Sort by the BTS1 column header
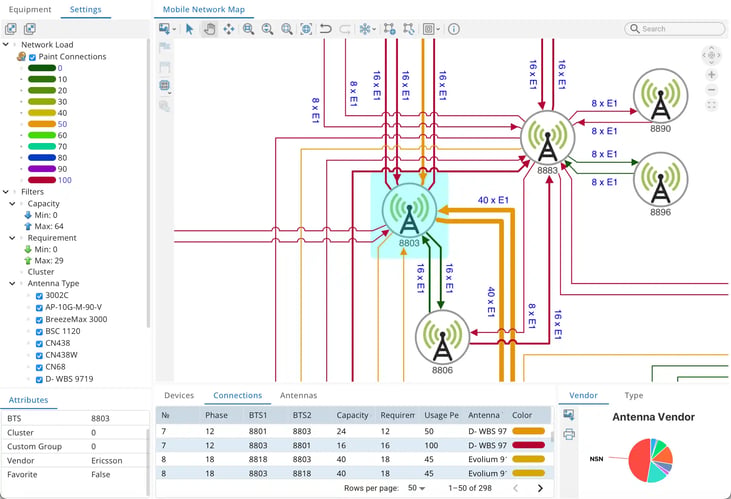This screenshot has height=499, width=731. [258, 415]
